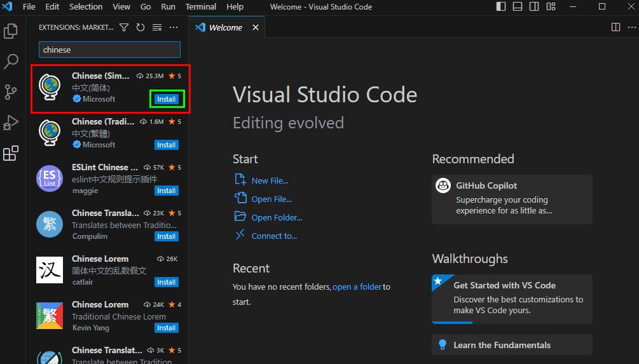Install Chinese (Simplified) language pack
The height and width of the screenshot is (364, 639).
(x=167, y=99)
